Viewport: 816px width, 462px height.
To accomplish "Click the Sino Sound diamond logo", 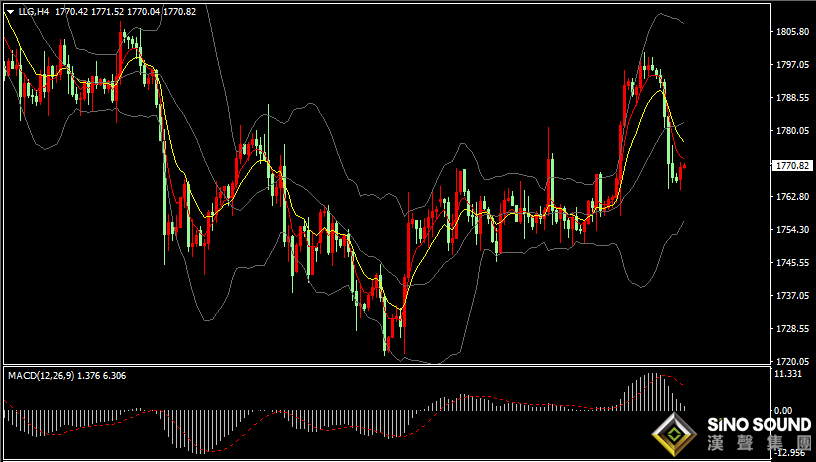I will (674, 436).
